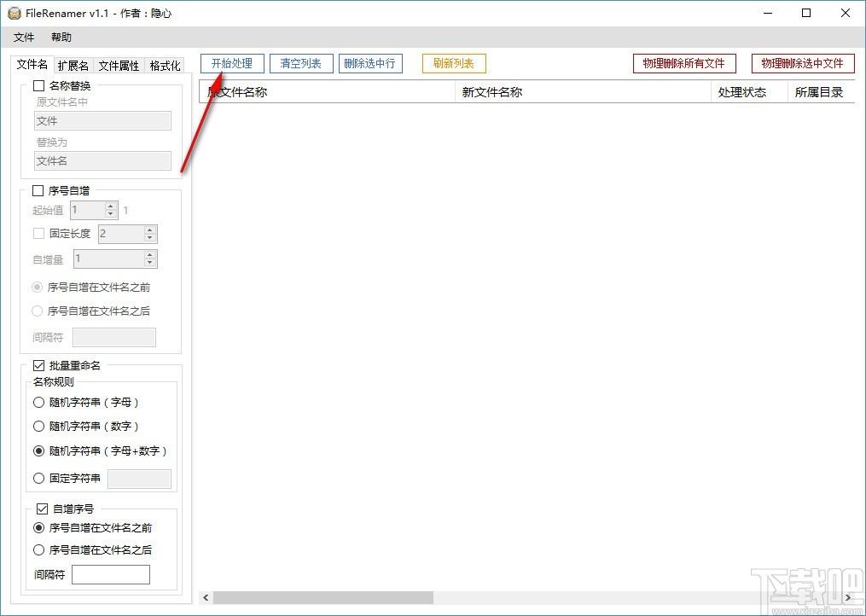Click the 刷新列表 button

pyautogui.click(x=454, y=63)
